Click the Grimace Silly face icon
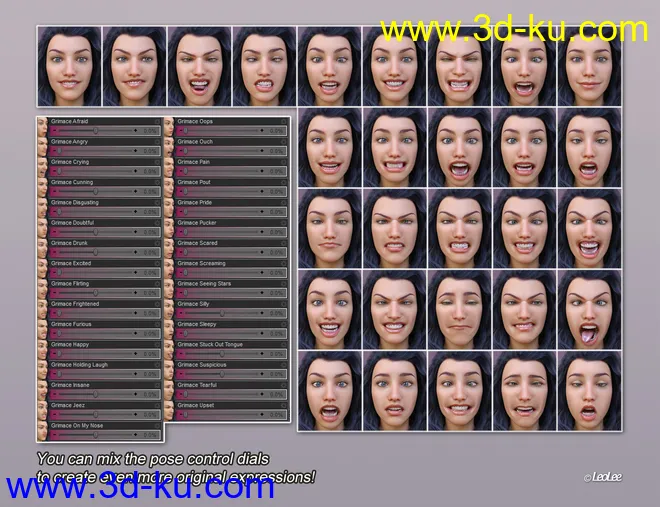Image resolution: width=660 pixels, height=507 pixels. tap(169, 309)
